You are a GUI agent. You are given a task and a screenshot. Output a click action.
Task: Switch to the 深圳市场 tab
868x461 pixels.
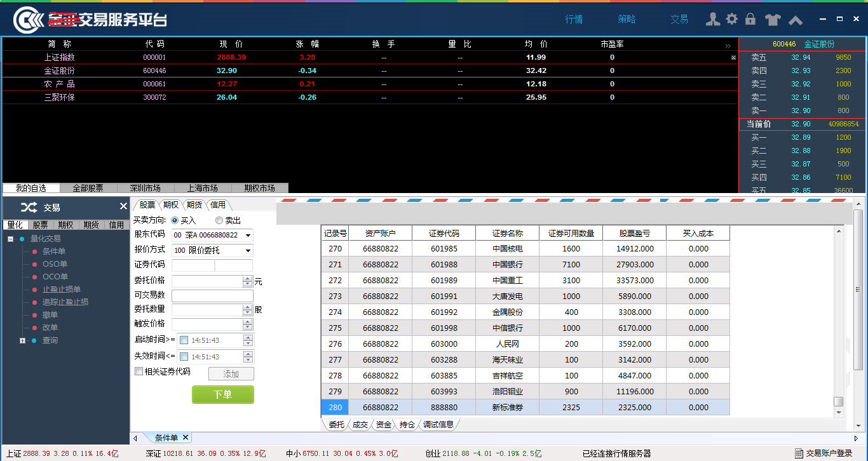coord(145,189)
